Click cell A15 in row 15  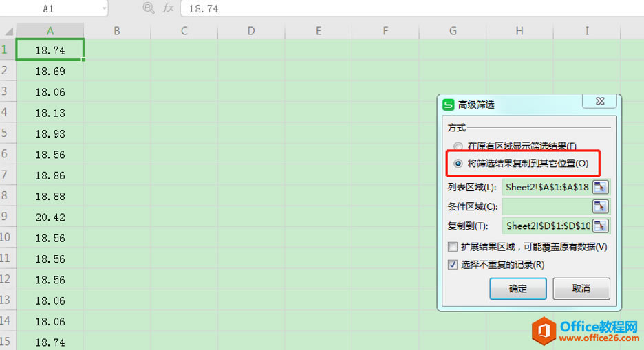click(50, 341)
